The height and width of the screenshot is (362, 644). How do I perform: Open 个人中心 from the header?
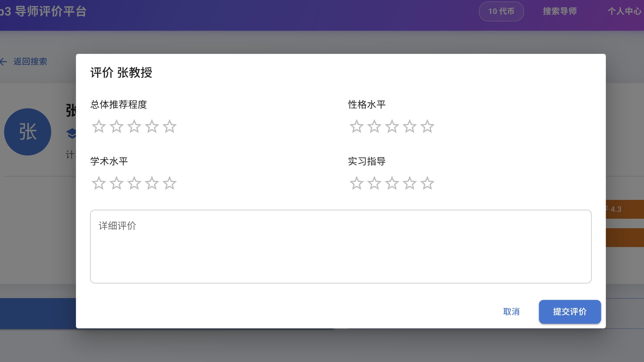[x=624, y=11]
